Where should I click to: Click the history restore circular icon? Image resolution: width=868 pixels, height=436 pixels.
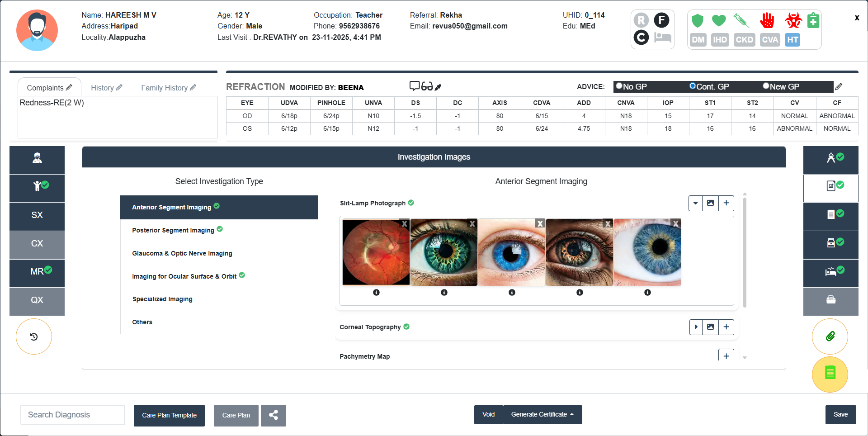[34, 336]
